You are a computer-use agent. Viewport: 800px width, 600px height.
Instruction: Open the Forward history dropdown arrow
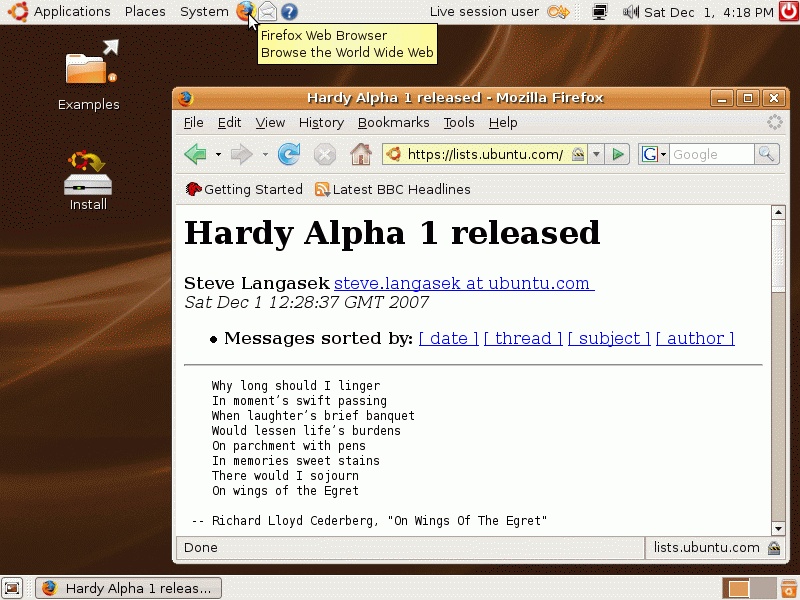pyautogui.click(x=265, y=154)
